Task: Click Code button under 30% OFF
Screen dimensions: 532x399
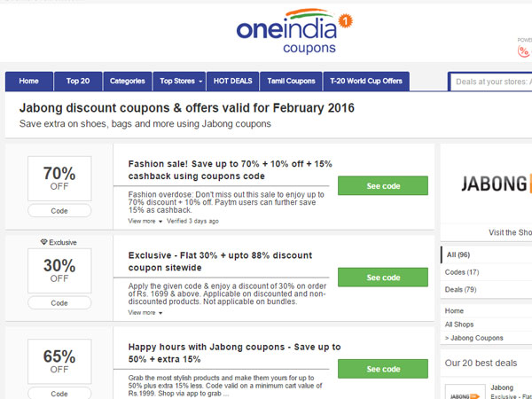Action: click(x=59, y=302)
